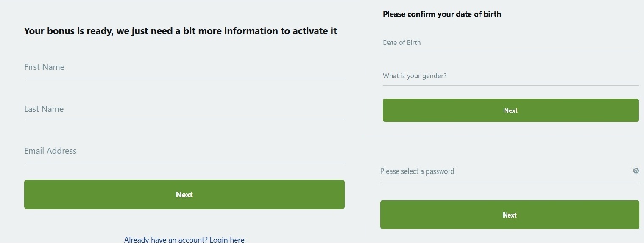Image resolution: width=644 pixels, height=243 pixels.
Task: Click Next button below password field
Action: point(510,215)
